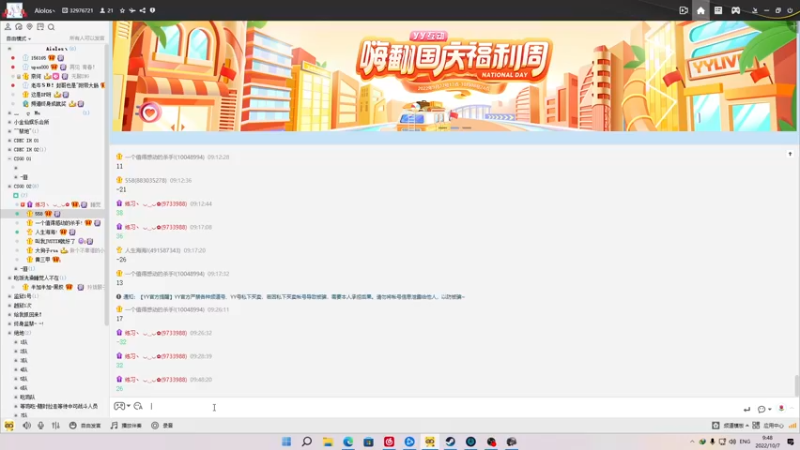Screen dimensions: 800x450
Task: Toggle the 录音 recording button
Action: coord(162,425)
